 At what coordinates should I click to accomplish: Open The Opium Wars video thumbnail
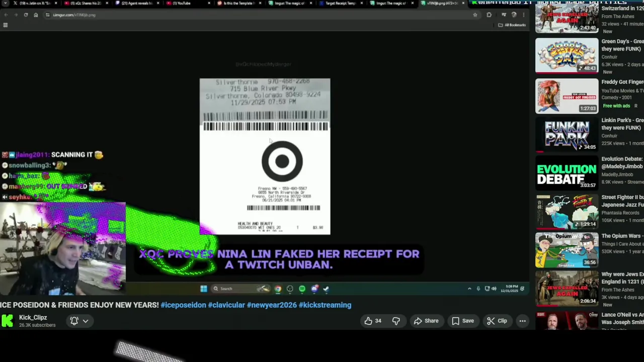[567, 250]
